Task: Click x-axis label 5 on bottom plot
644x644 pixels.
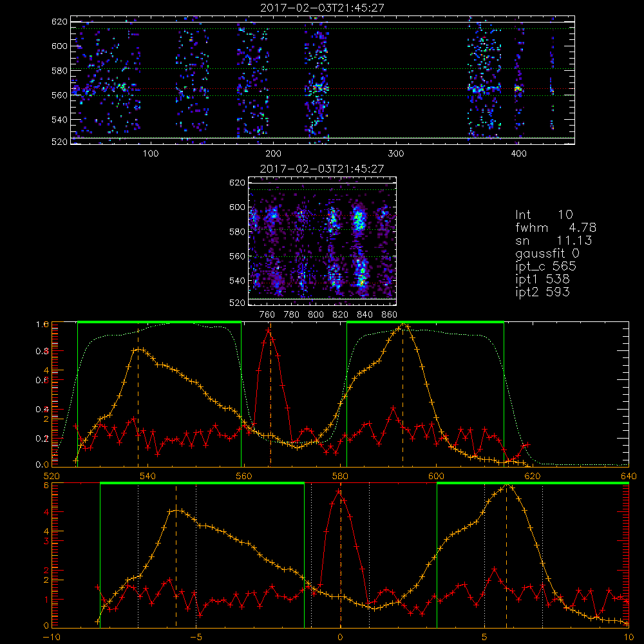Action: (485, 637)
